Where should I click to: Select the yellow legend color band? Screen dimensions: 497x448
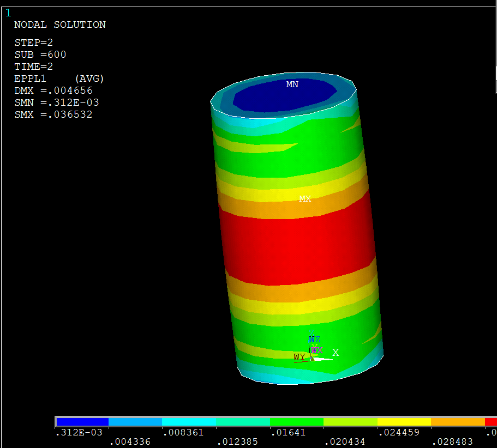pyautogui.click(x=404, y=422)
